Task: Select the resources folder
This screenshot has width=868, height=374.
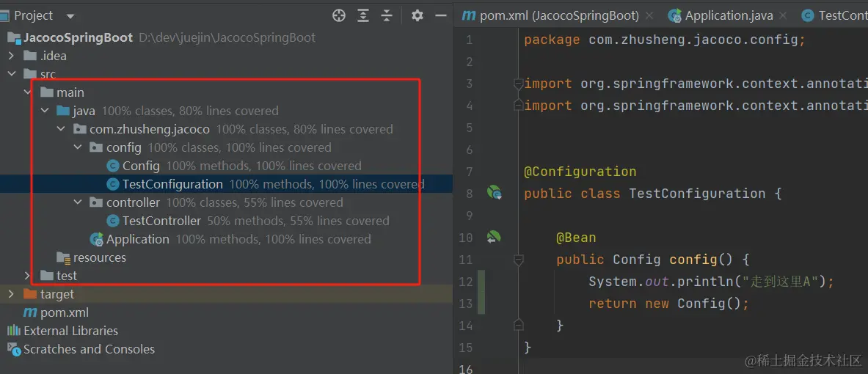Action: coord(100,257)
